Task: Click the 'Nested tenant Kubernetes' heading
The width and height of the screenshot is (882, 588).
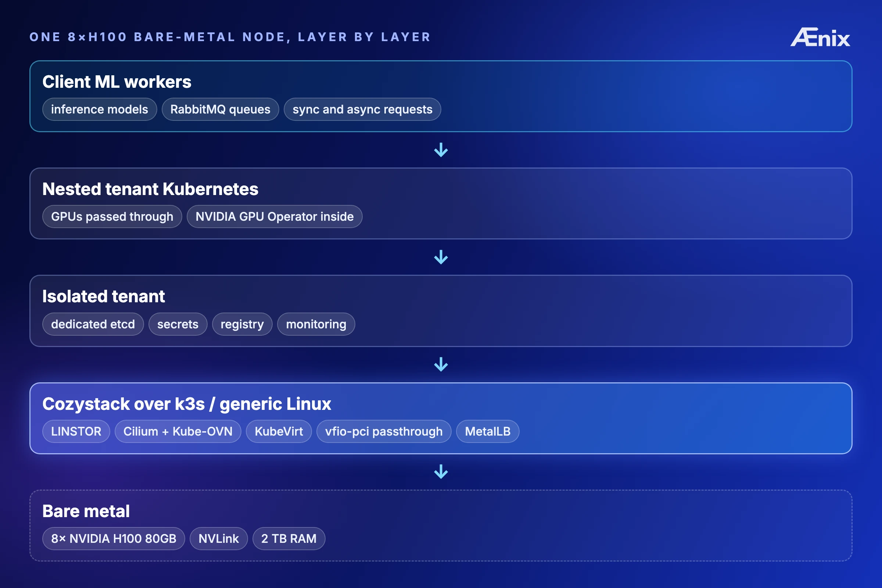Action: [x=150, y=189]
